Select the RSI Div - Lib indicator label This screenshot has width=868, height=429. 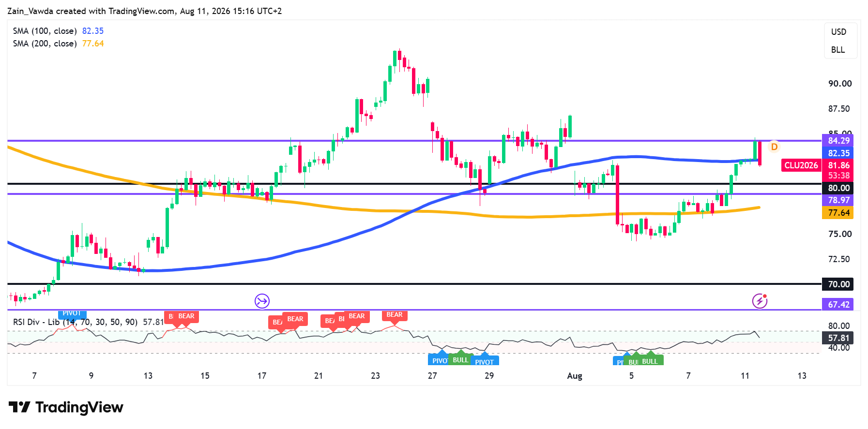(x=75, y=322)
